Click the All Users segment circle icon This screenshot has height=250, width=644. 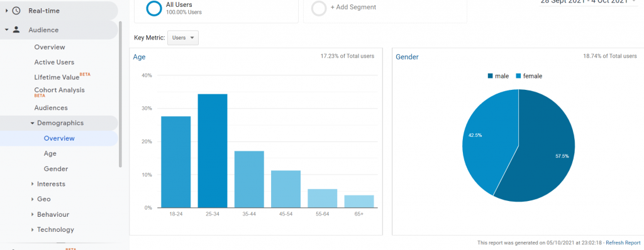pyautogui.click(x=154, y=8)
